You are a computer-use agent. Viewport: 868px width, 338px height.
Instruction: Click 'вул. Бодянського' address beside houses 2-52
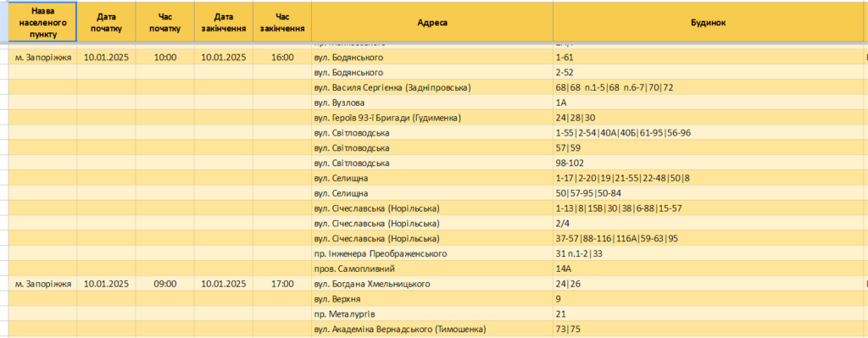click(432, 73)
